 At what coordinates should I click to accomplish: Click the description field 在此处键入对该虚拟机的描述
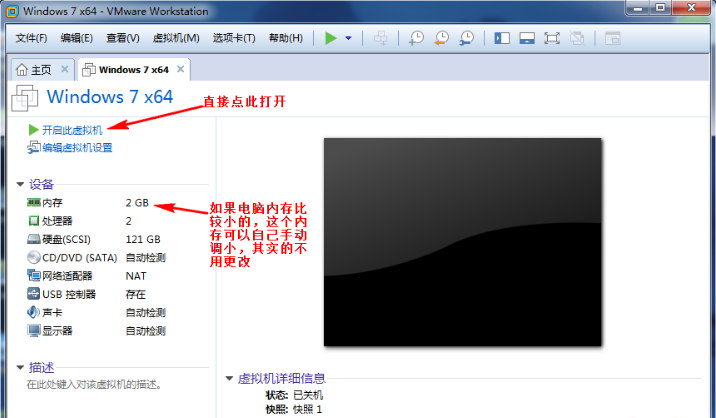click(x=94, y=385)
